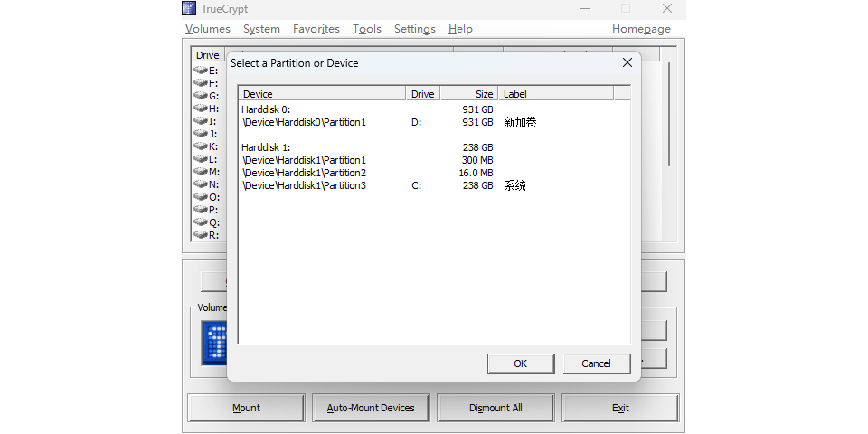This screenshot has width=868, height=434.
Task: Open the Homepage link
Action: point(641,29)
